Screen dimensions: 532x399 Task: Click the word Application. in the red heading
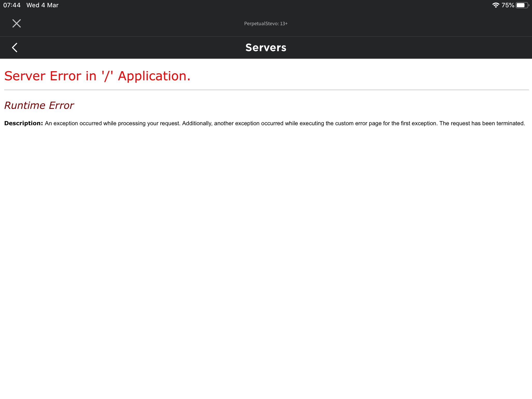pyautogui.click(x=154, y=76)
